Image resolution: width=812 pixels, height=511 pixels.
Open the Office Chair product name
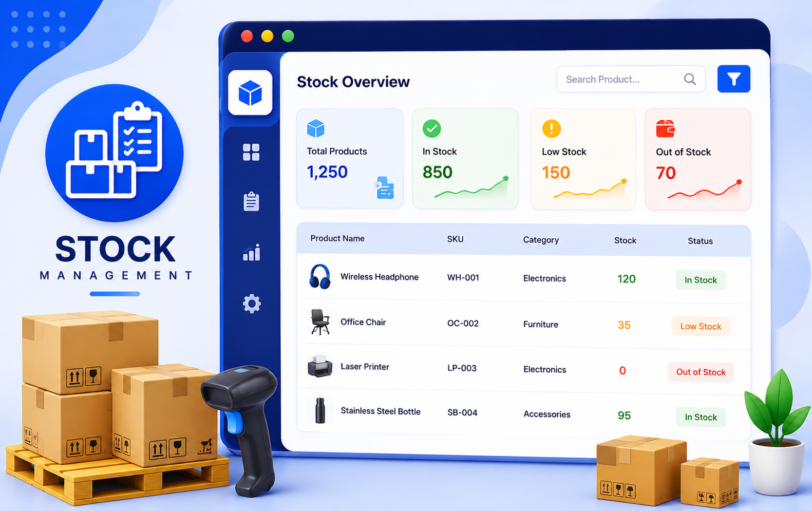[363, 322]
